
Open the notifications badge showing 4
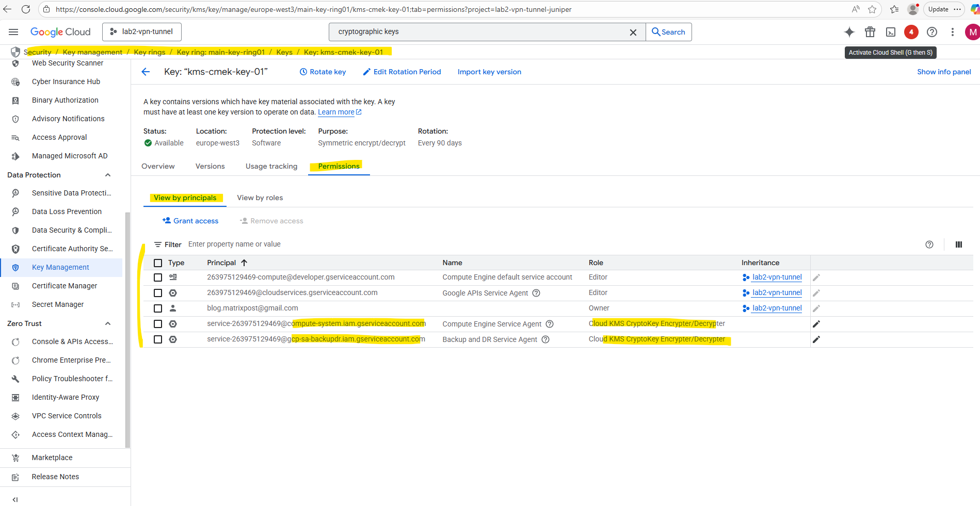911,32
